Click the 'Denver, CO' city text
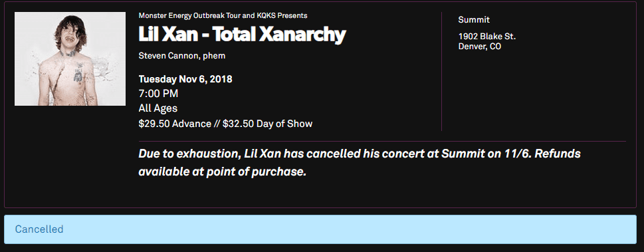 (x=480, y=47)
